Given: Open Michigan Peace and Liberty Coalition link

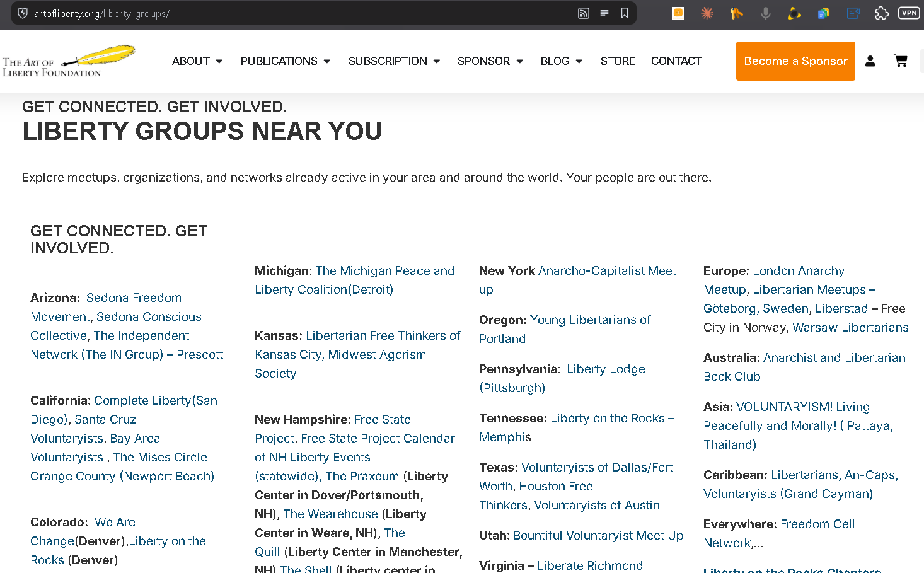Looking at the screenshot, I should click(354, 280).
